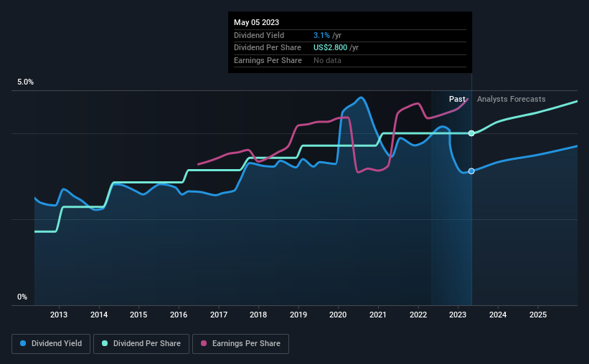Click the 2018 x-axis label
Image resolution: width=589 pixels, height=364 pixels.
click(x=258, y=315)
